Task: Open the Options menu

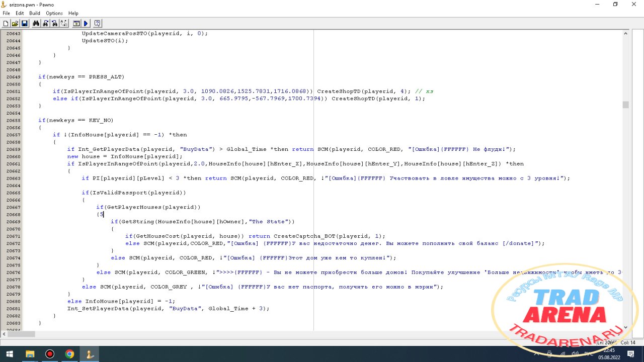Action: point(54,13)
